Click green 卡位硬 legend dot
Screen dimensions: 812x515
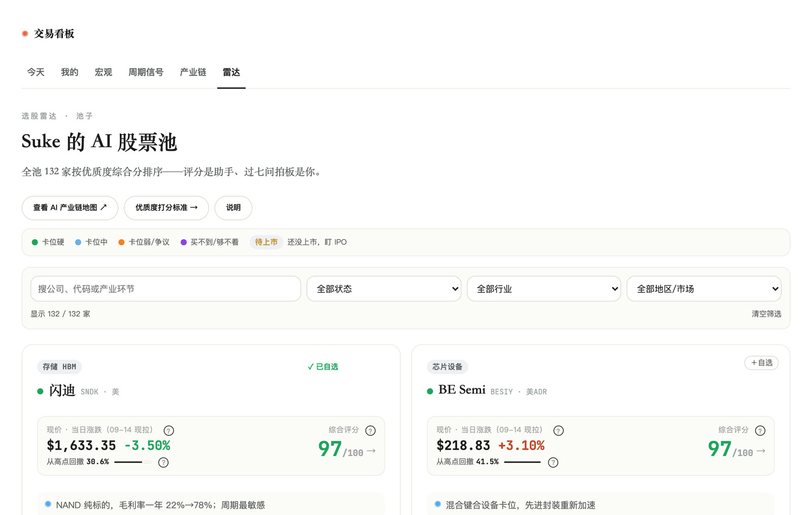point(35,242)
